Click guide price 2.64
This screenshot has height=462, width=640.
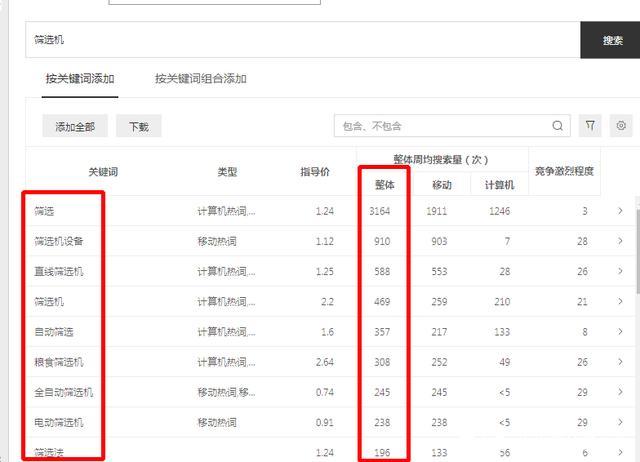(324, 362)
